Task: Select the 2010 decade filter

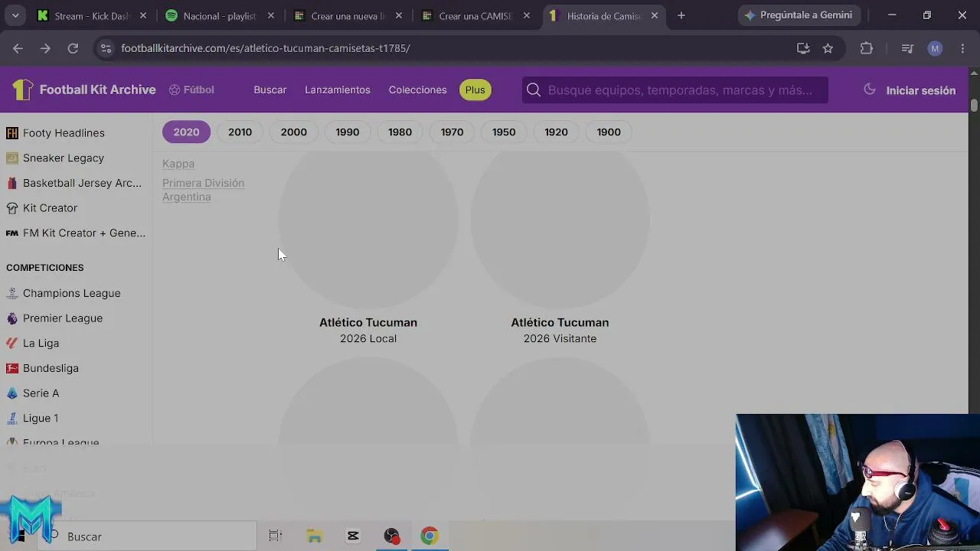Action: pos(240,132)
